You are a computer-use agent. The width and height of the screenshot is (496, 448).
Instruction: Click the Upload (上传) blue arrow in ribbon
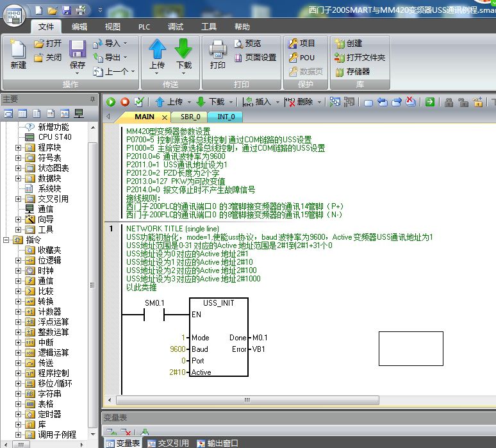(157, 49)
